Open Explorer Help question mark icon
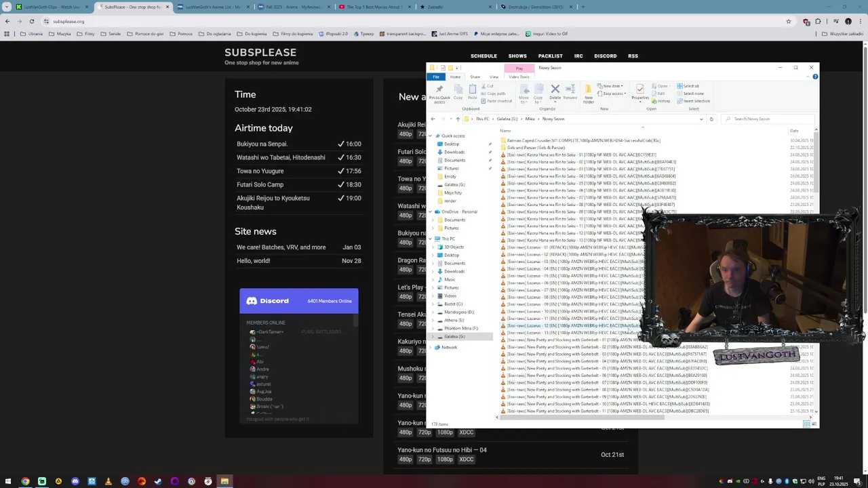 click(x=815, y=77)
